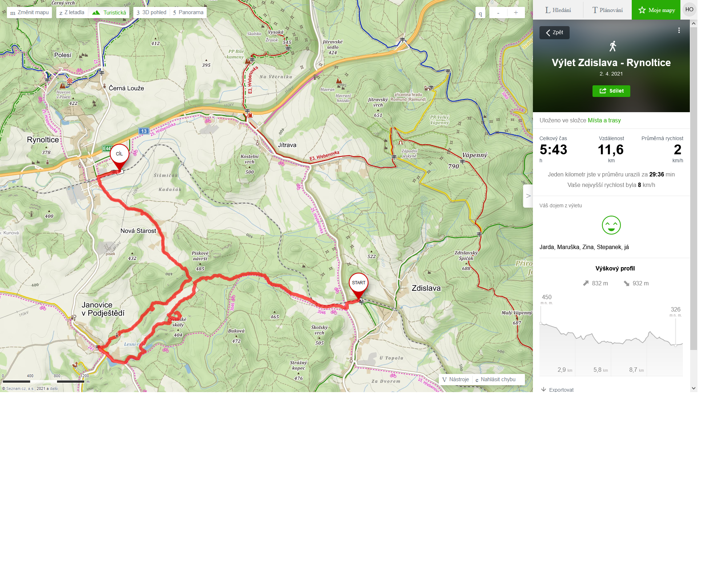This screenshot has height=562, width=728.
Task: Click the map search magnifier button
Action: 480,13
